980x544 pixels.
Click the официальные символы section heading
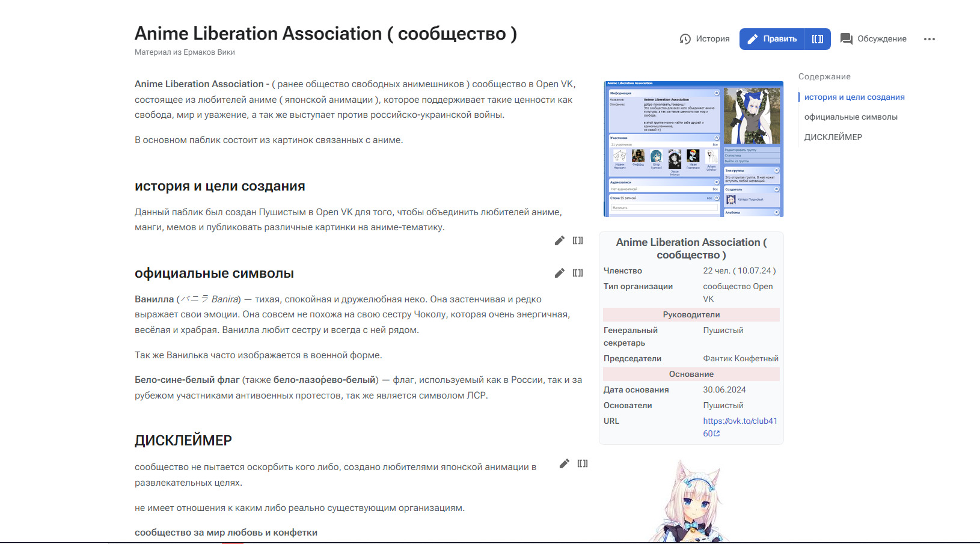214,274
